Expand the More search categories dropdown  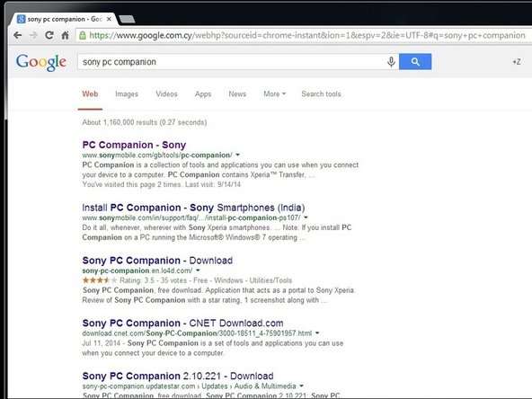click(274, 94)
